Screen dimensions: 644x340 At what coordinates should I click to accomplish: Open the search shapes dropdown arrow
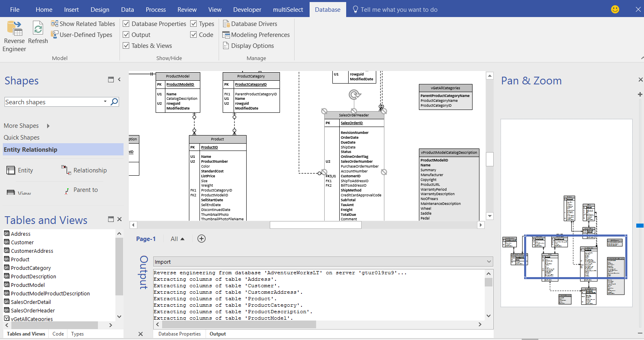click(105, 101)
